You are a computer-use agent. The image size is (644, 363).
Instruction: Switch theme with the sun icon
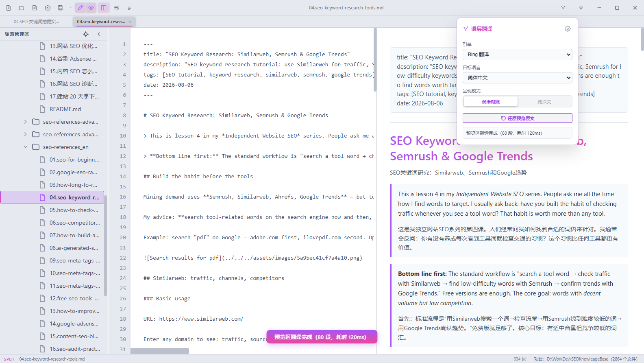click(581, 8)
